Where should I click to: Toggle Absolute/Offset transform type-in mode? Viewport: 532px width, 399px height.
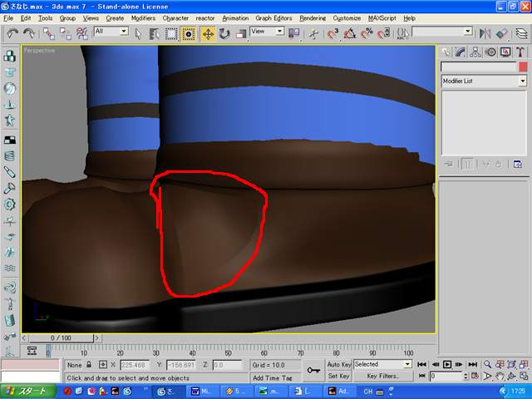coord(102,365)
